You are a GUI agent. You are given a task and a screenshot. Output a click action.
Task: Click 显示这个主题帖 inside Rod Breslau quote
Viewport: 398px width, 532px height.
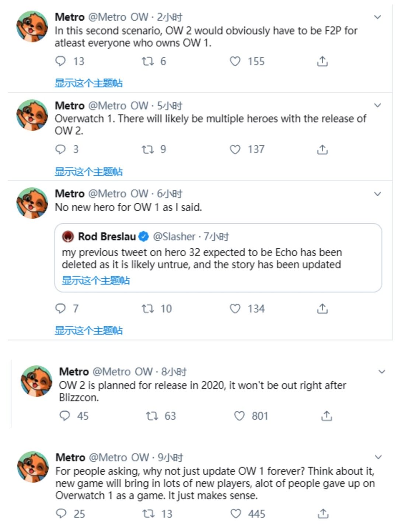[x=95, y=280]
